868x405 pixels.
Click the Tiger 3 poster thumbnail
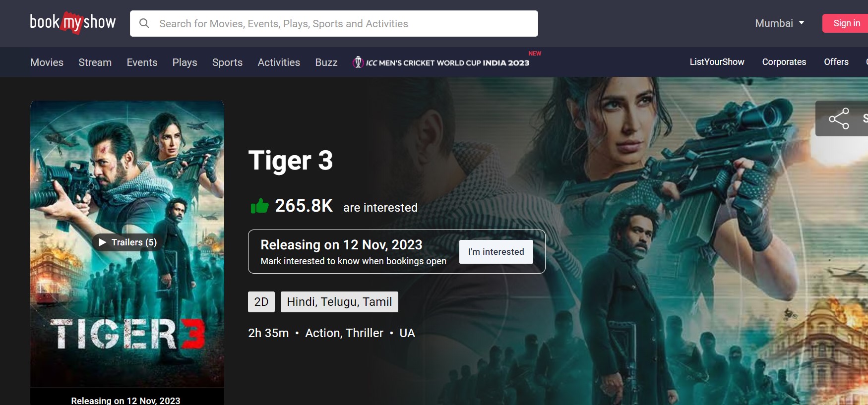[127, 188]
